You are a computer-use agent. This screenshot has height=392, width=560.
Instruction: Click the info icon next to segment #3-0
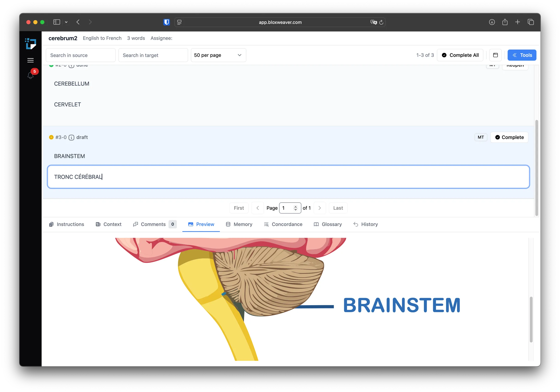(71, 137)
